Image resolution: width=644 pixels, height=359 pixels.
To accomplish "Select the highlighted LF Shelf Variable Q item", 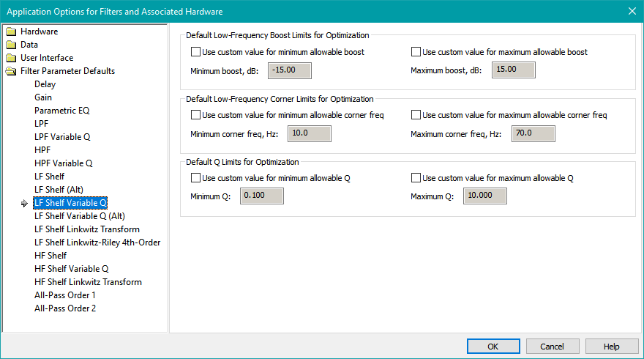I will point(70,203).
